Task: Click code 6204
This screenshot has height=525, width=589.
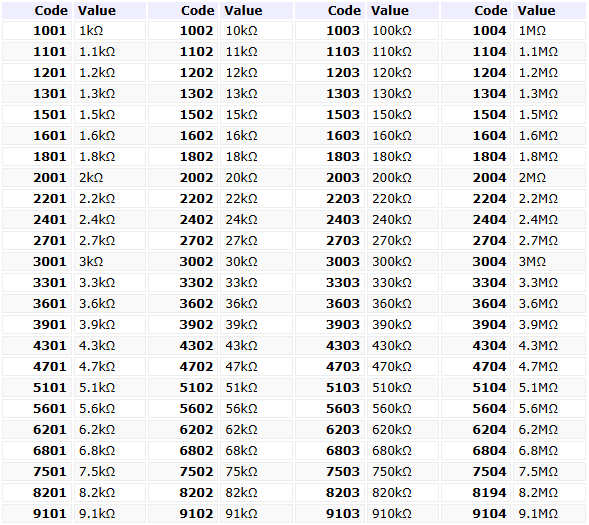Action: 476,430
